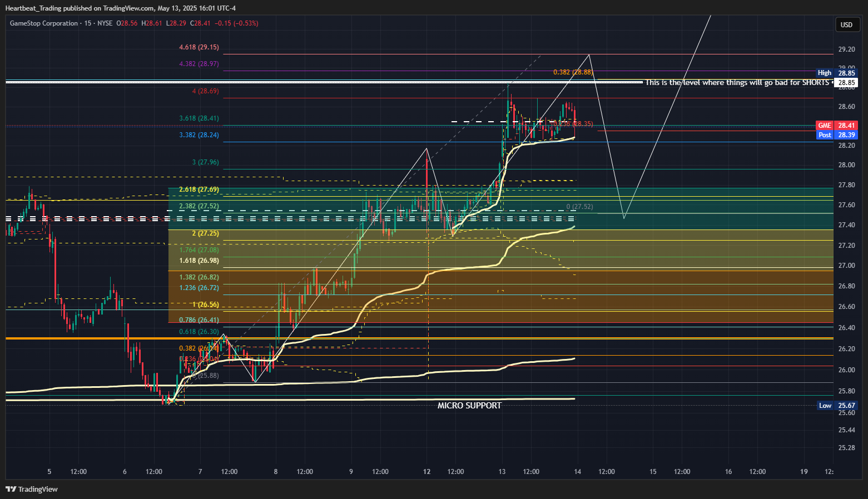
Task: Click date 16 on the time axis
Action: [728, 472]
